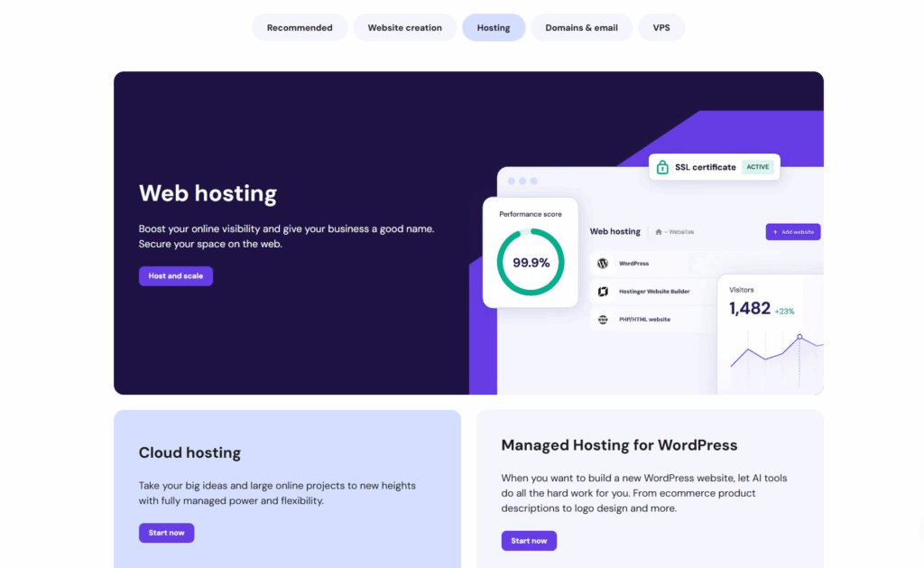Image resolution: width=924 pixels, height=568 pixels.
Task: Open the VPS tab
Action: (x=661, y=28)
